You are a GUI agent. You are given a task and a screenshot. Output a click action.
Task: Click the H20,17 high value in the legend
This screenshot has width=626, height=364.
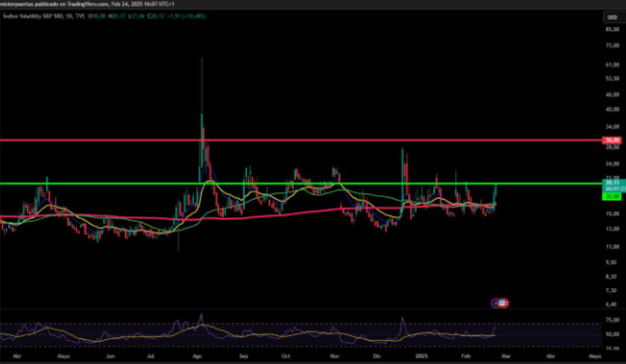pos(116,16)
